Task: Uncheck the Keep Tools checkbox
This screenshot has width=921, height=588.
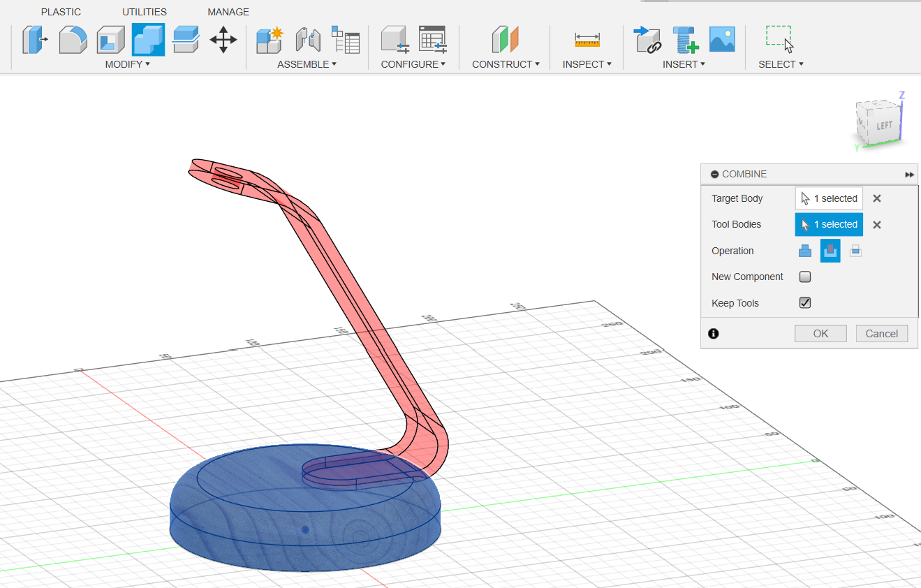Action: click(x=805, y=303)
